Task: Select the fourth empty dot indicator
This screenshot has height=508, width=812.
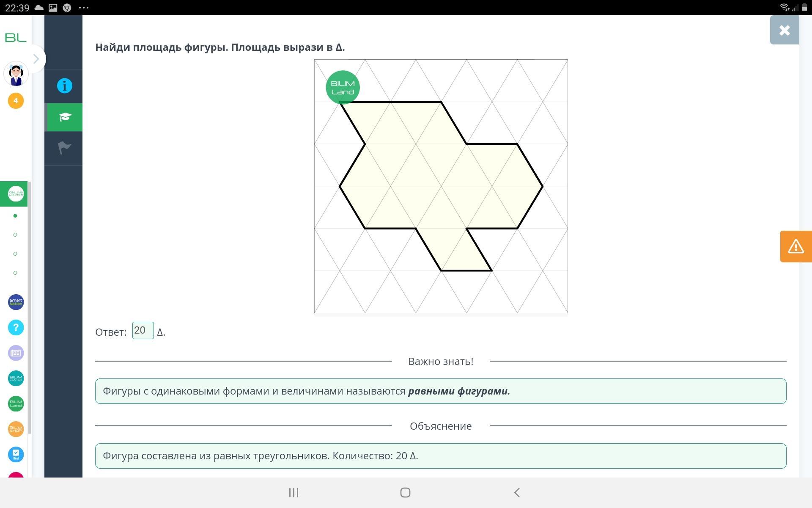Action: click(x=16, y=273)
